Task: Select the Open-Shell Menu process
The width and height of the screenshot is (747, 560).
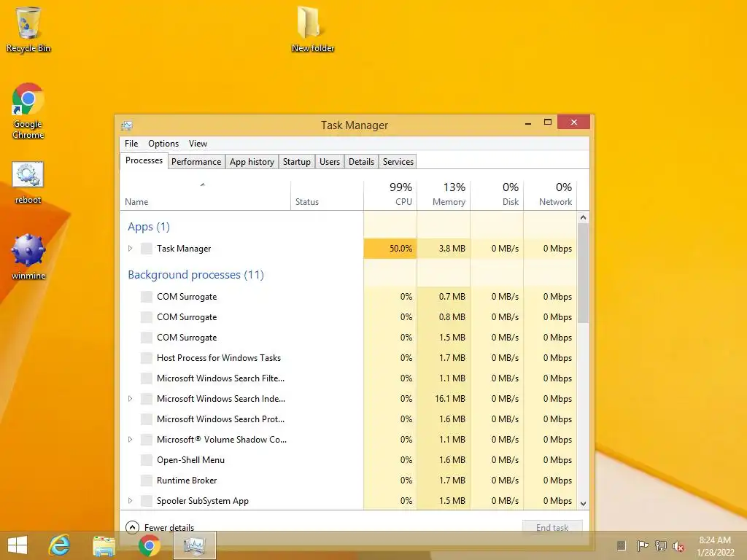Action: 348,460
